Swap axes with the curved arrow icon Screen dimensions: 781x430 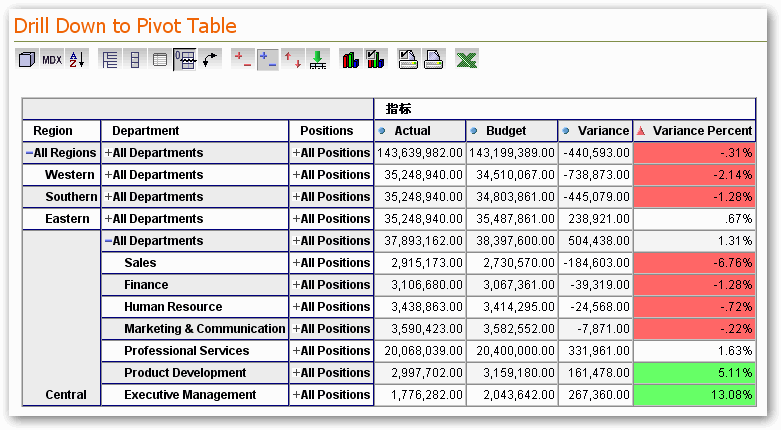[x=211, y=60]
